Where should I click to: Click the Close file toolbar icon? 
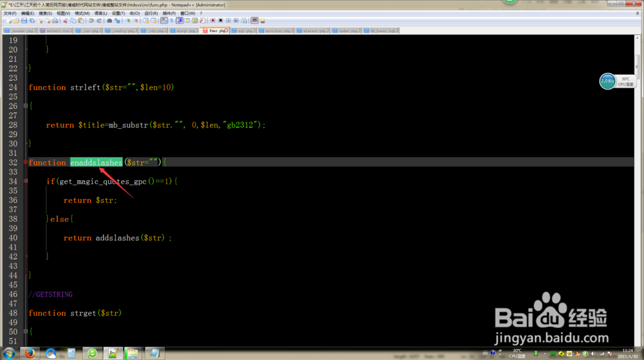(40, 21)
